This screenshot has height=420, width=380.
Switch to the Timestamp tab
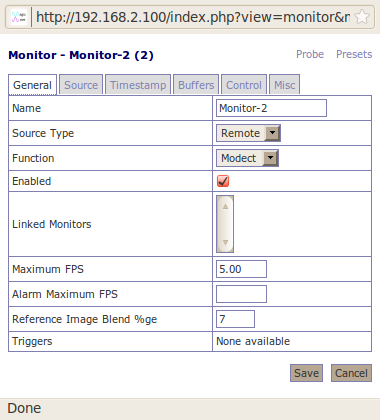tap(138, 85)
